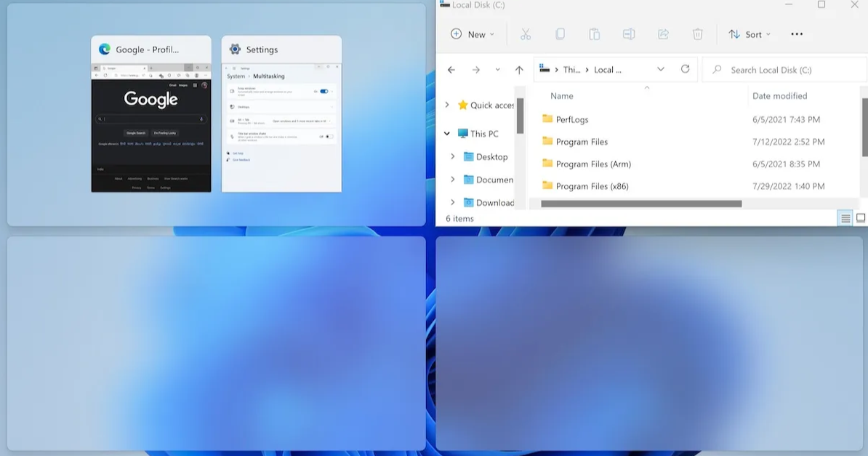Expand the Desktop tree node
This screenshot has width=868, height=456.
(453, 157)
